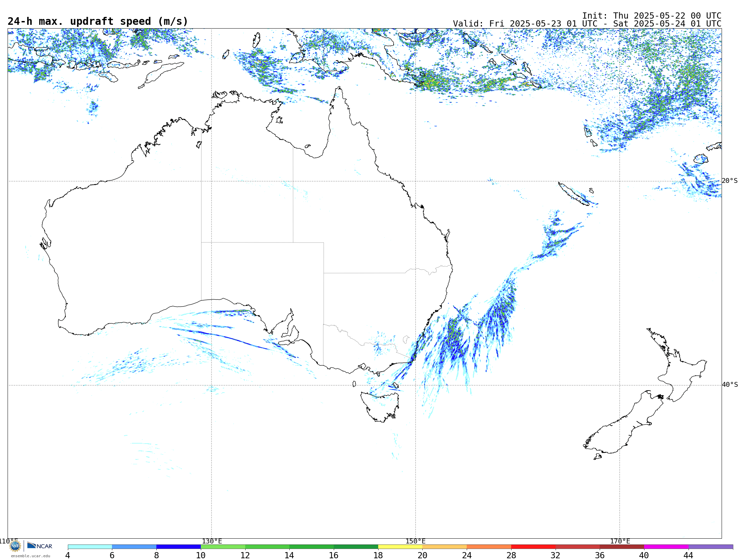Select the light orange 20–24 m/s swatch

click(x=445, y=547)
